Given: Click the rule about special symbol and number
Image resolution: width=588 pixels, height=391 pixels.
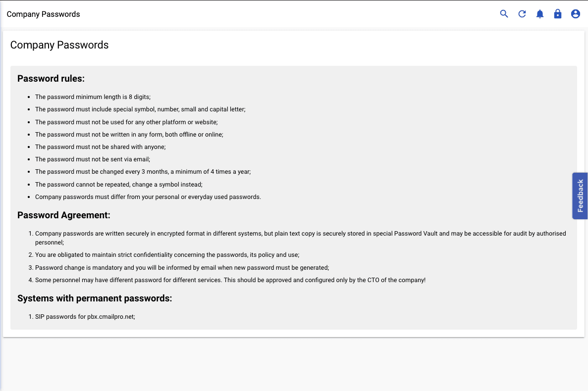Looking at the screenshot, I should 140,109.
